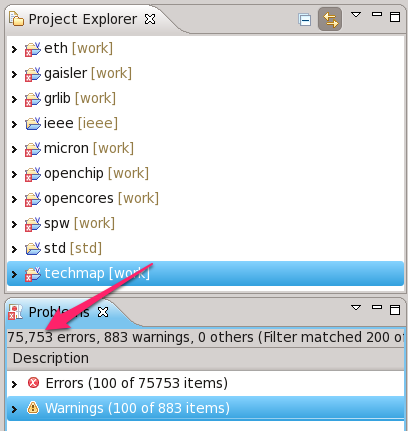Screen dimensions: 408x431
Task: Expand the Errors group
Action: coord(14,384)
